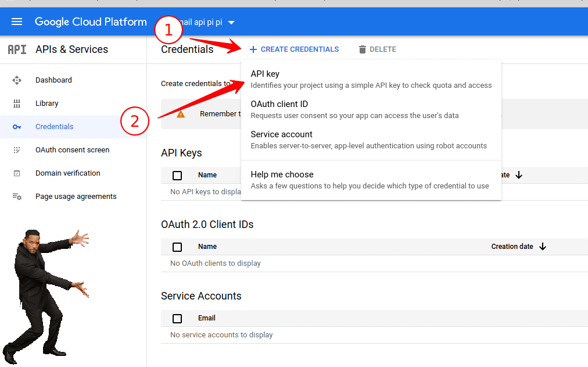Sort API Keys table using the down arrow
Screen dimensions: 588x367
[x=519, y=175]
